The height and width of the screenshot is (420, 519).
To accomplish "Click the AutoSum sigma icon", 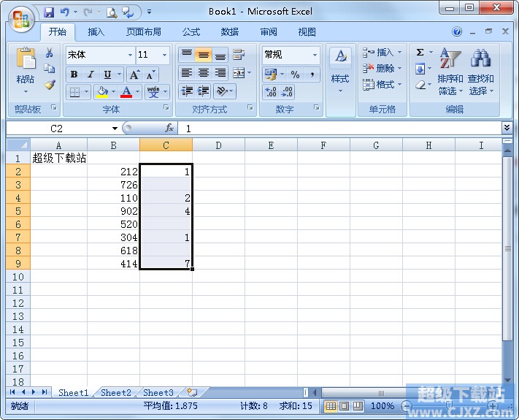I will click(x=420, y=53).
